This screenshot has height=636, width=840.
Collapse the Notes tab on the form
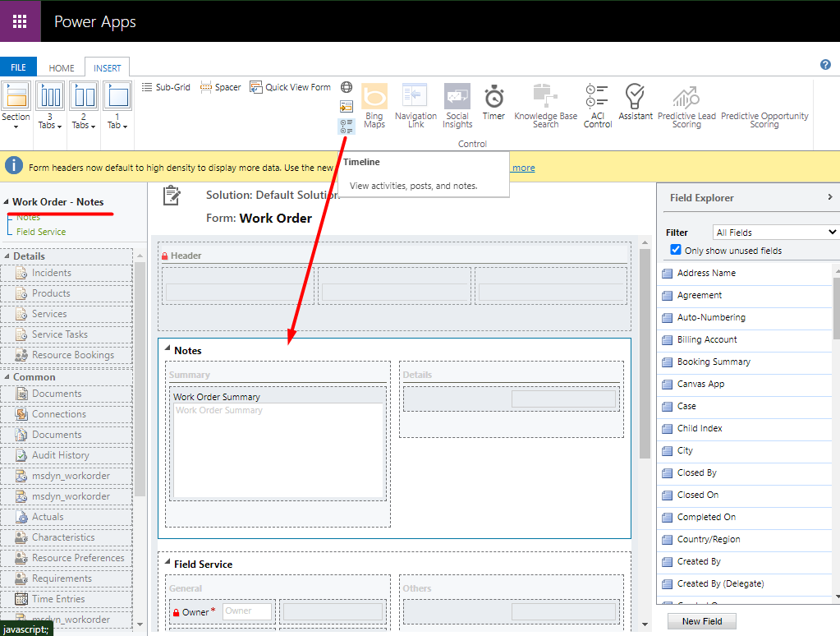tap(168, 349)
